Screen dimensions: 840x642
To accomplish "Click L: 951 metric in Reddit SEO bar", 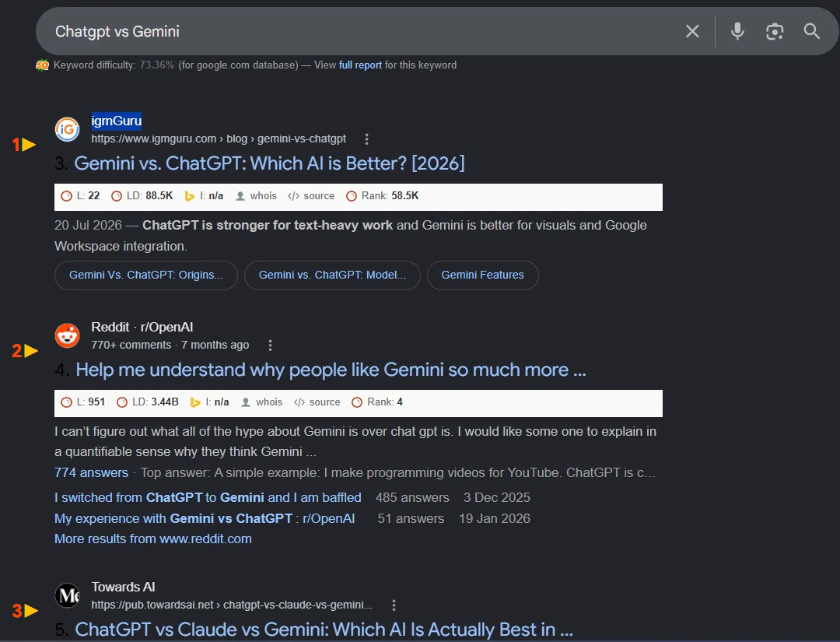I will (83, 402).
